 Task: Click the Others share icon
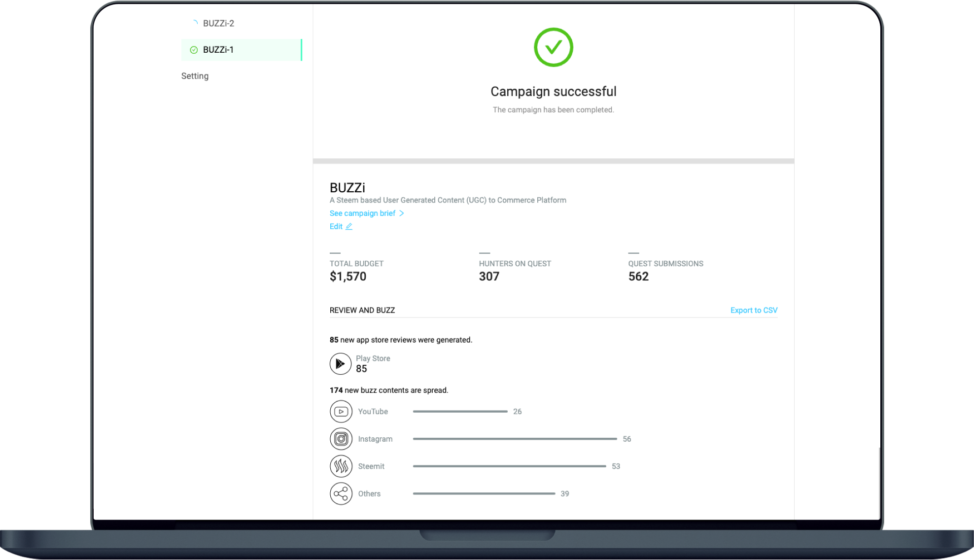coord(341,493)
